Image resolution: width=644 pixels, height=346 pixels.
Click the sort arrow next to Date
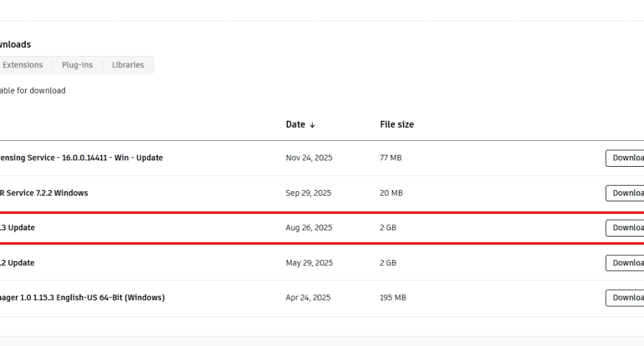[x=313, y=125]
